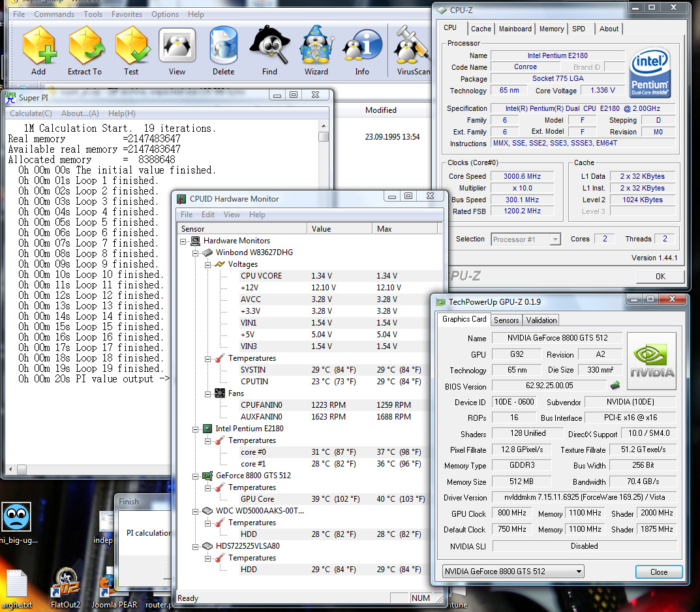Click the GPU-Z title bar icon
The height and width of the screenshot is (612, 700).
pyautogui.click(x=441, y=302)
